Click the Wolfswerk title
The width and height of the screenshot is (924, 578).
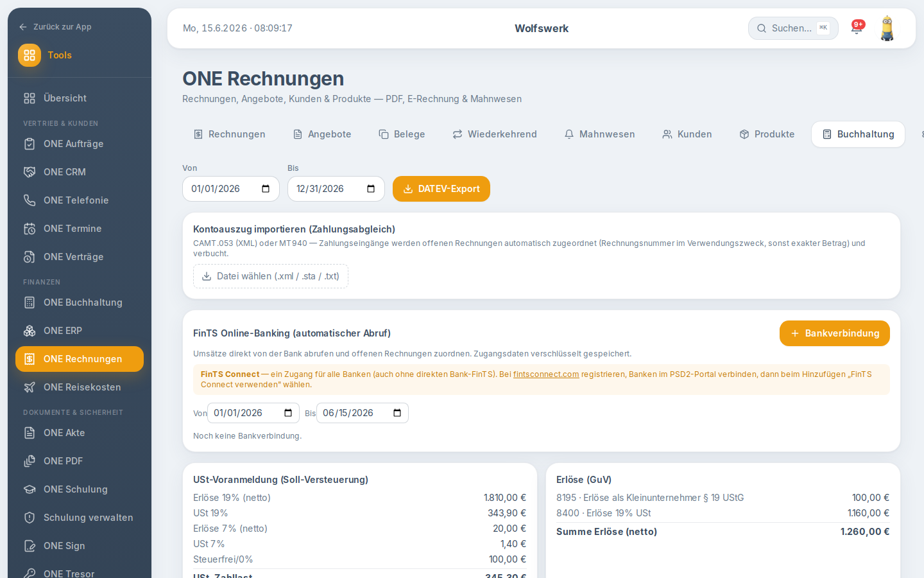click(542, 28)
